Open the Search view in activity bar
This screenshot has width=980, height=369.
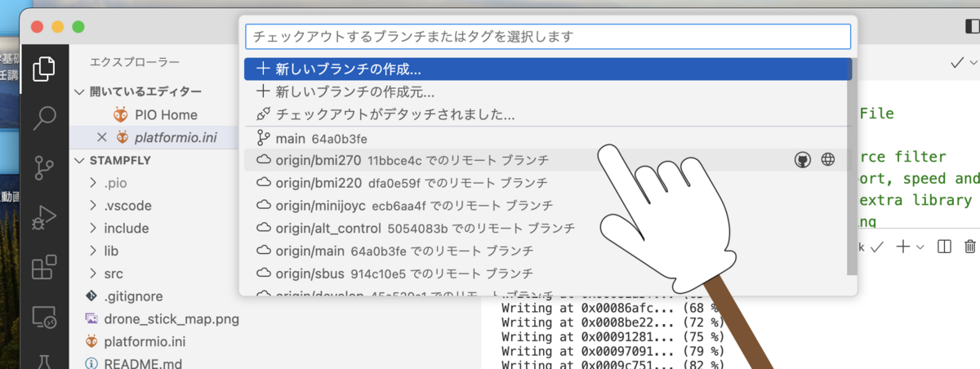point(43,119)
